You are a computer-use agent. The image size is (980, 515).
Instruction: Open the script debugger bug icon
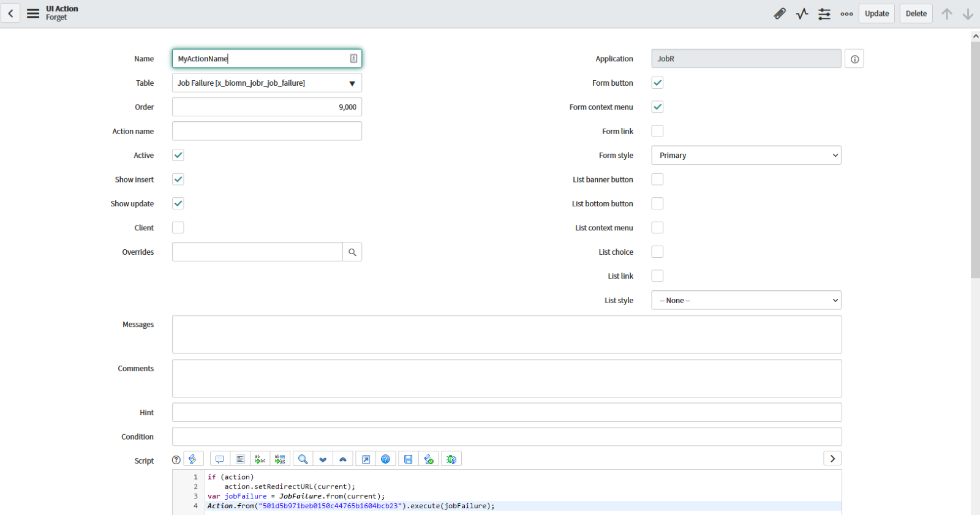tap(451, 459)
